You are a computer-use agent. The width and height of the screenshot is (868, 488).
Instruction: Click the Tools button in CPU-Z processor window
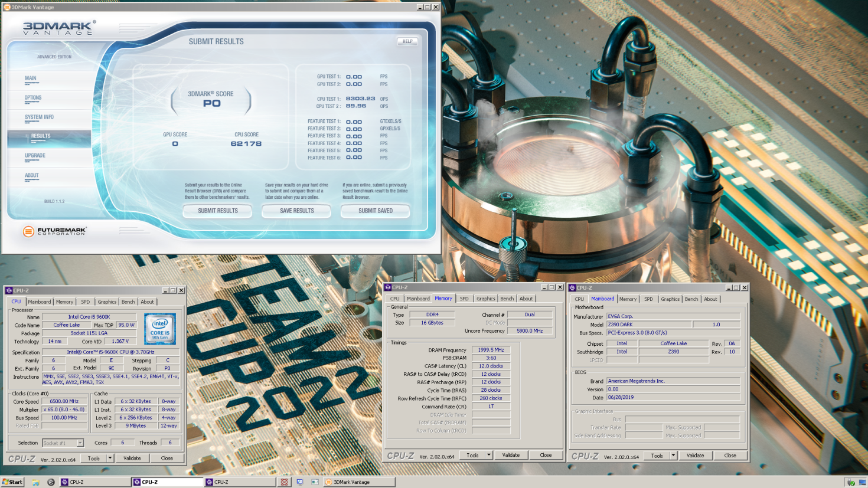pyautogui.click(x=94, y=458)
